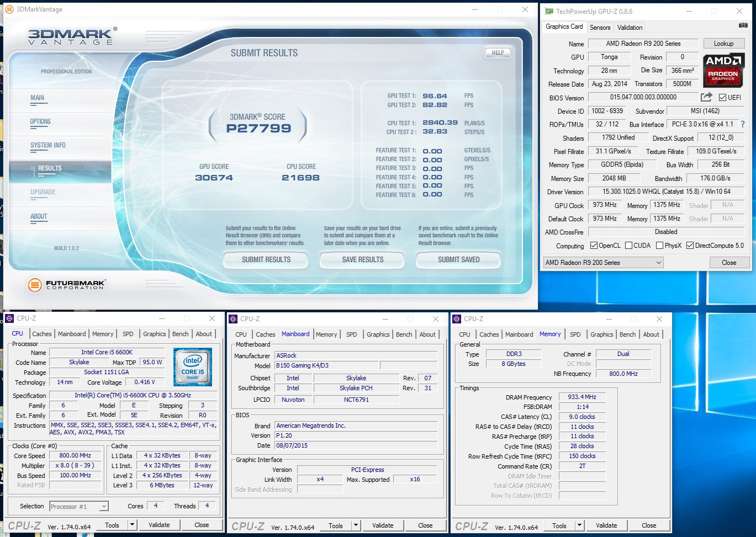This screenshot has width=756, height=537.
Task: Toggle the UEFI checkbox in GPU-Z
Action: pyautogui.click(x=722, y=98)
